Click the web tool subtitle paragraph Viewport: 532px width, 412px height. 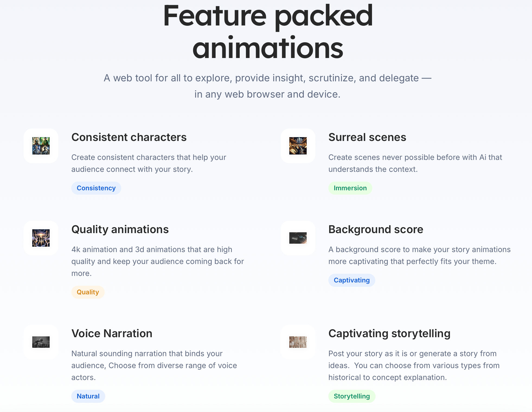click(268, 86)
